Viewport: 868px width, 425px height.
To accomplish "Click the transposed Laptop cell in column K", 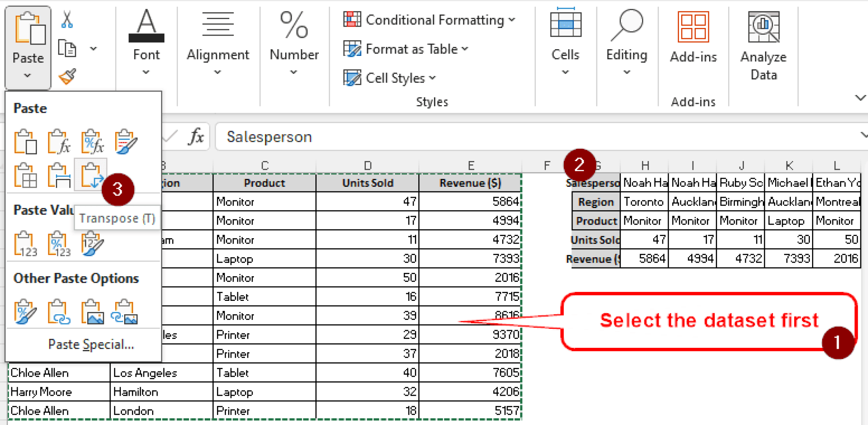I will (x=788, y=221).
